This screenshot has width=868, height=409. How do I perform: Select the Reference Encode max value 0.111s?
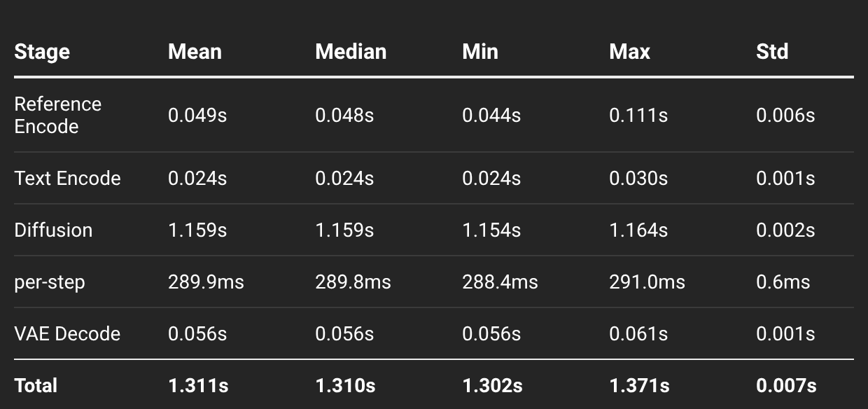click(x=638, y=116)
